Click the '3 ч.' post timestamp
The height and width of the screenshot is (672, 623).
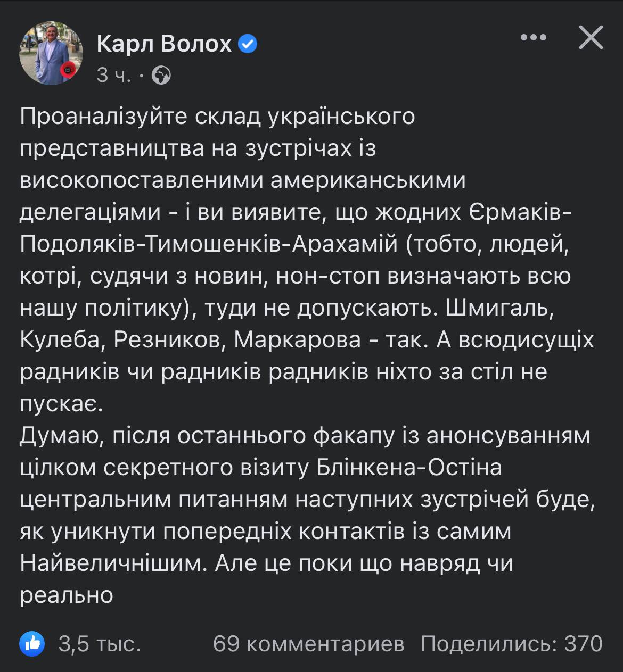point(114,76)
